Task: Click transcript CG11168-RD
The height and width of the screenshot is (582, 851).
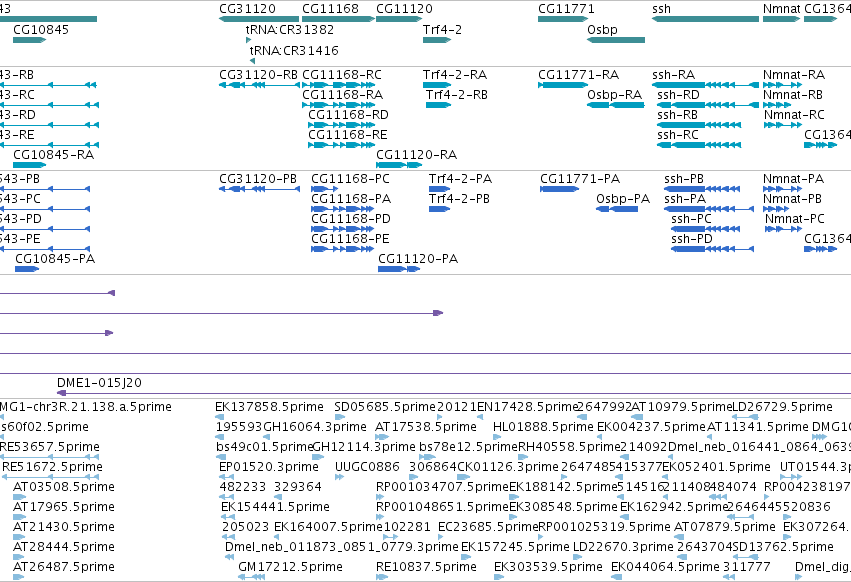Action: [348, 115]
